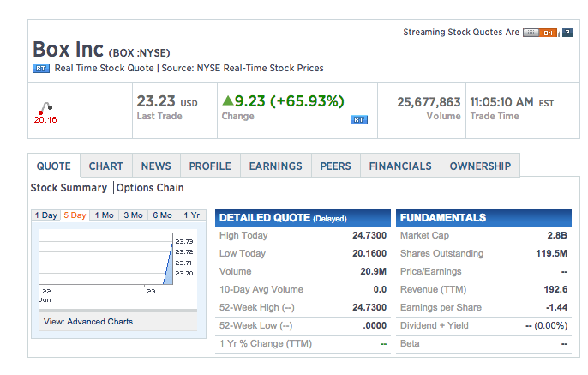The width and height of the screenshot is (588, 375).
Task: Open the Options Chain link
Action: click(150, 188)
